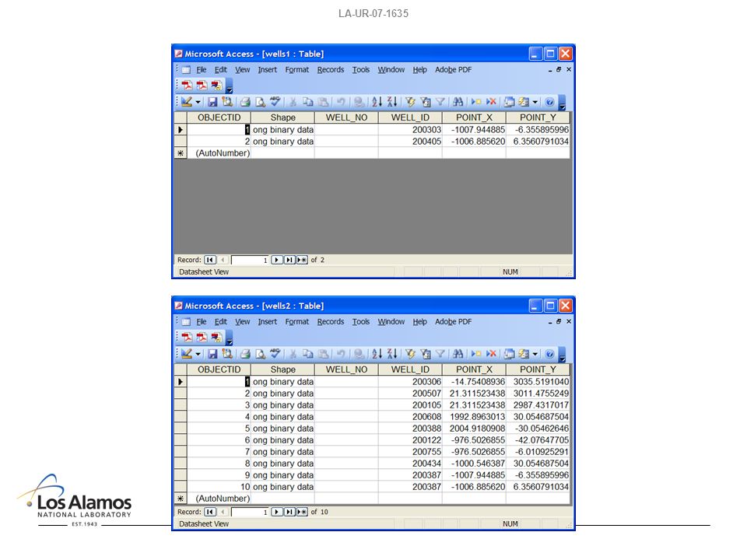This screenshot has width=747, height=560.
Task: Click WELL_ID cell 200507 in wells2
Action: pyautogui.click(x=410, y=394)
